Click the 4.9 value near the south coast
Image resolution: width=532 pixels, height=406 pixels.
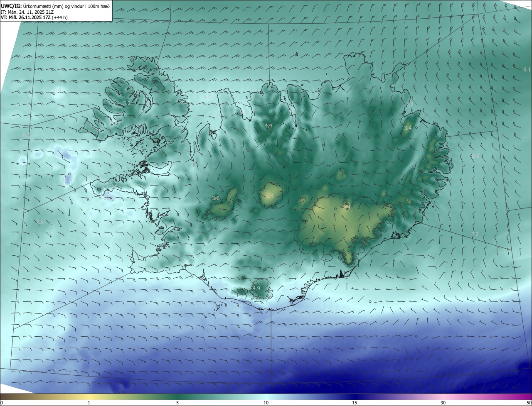pyautogui.click(x=256, y=288)
